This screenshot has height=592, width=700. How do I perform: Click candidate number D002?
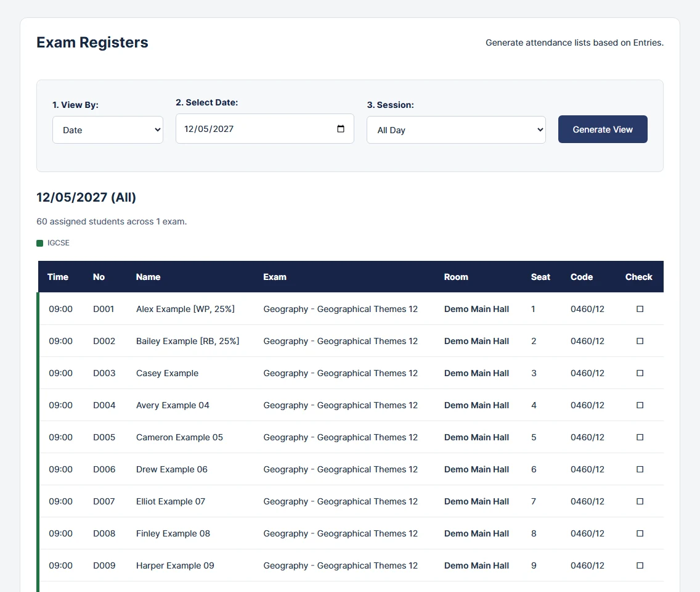[104, 341]
